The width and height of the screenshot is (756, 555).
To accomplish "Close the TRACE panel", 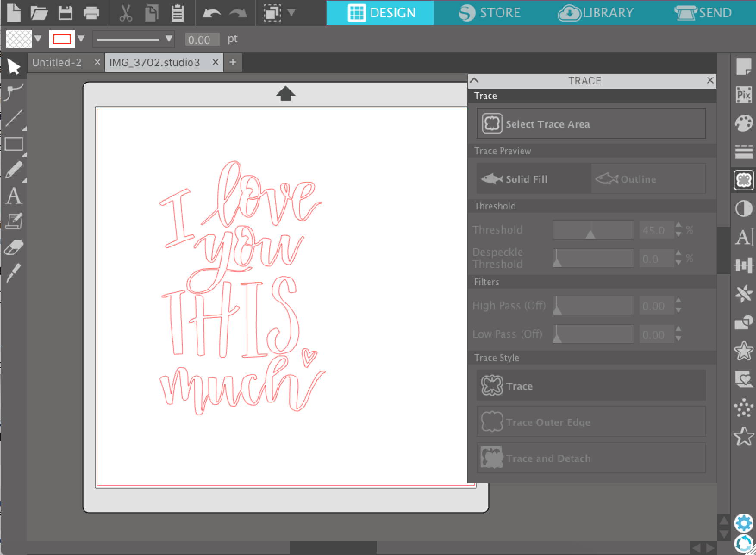I will [x=710, y=80].
